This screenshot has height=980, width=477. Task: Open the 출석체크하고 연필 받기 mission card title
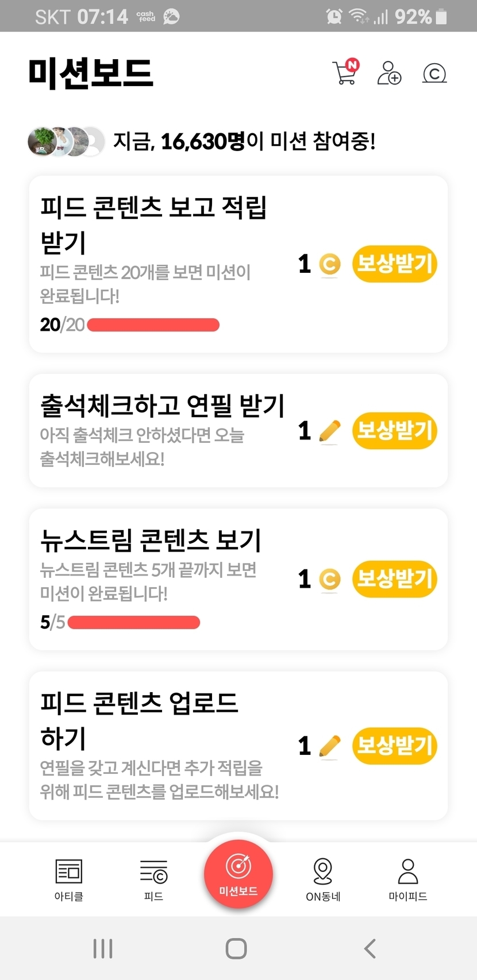coord(163,406)
